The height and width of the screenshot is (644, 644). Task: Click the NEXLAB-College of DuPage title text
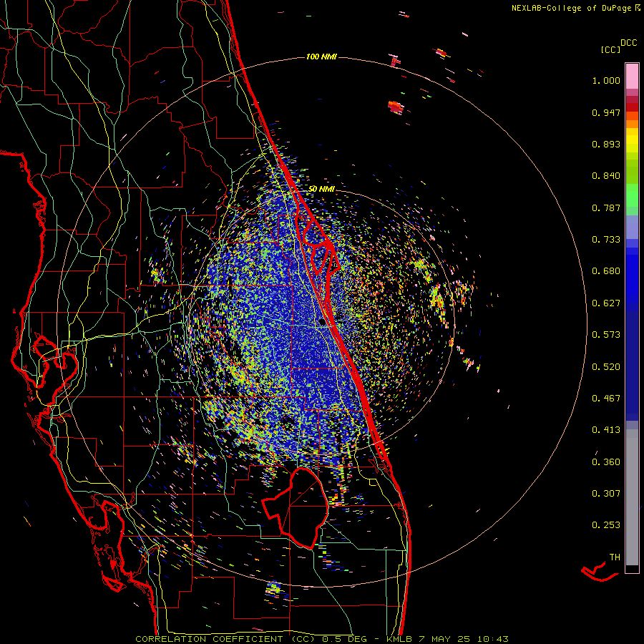pyautogui.click(x=571, y=8)
